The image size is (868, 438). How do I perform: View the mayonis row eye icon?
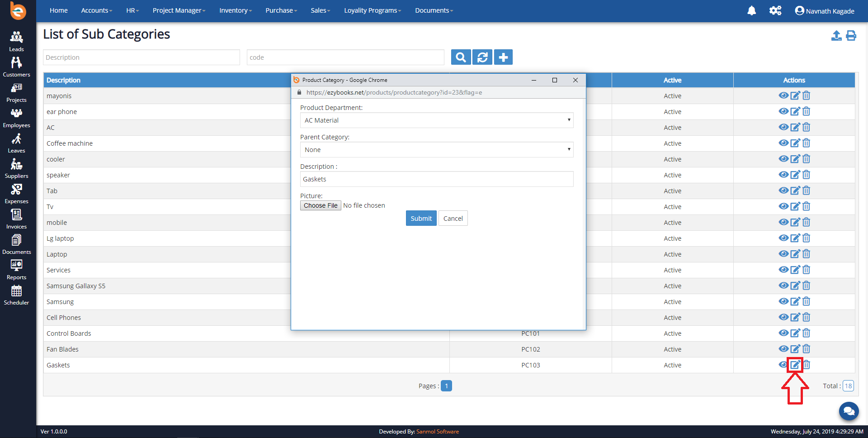click(x=783, y=95)
